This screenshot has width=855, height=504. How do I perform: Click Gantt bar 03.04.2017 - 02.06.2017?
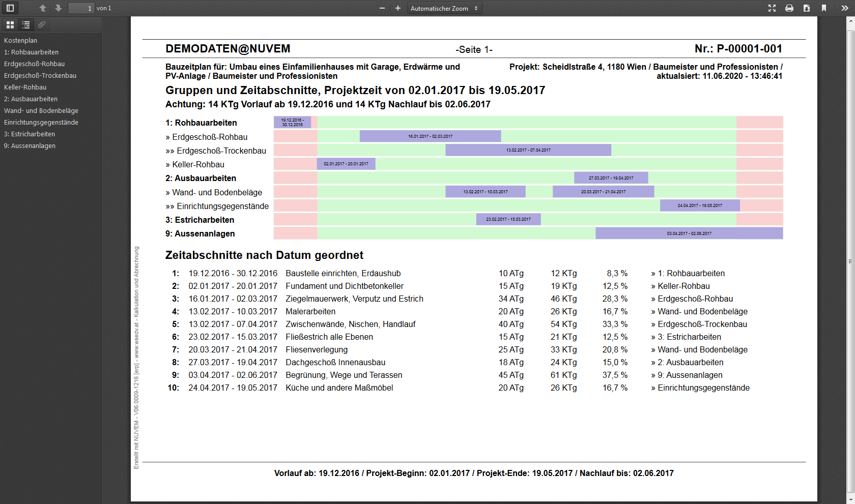coord(689,233)
